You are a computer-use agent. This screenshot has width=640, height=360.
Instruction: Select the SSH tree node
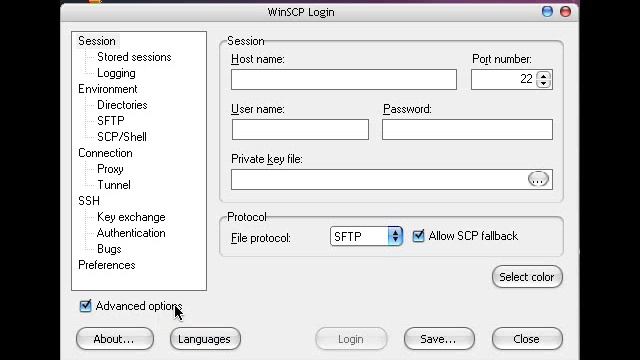pos(89,201)
